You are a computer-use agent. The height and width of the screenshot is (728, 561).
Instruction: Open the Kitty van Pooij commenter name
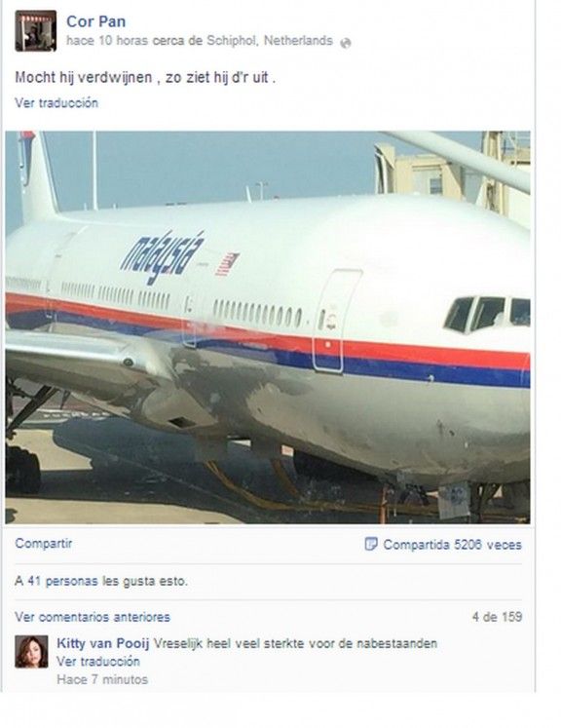103,643
